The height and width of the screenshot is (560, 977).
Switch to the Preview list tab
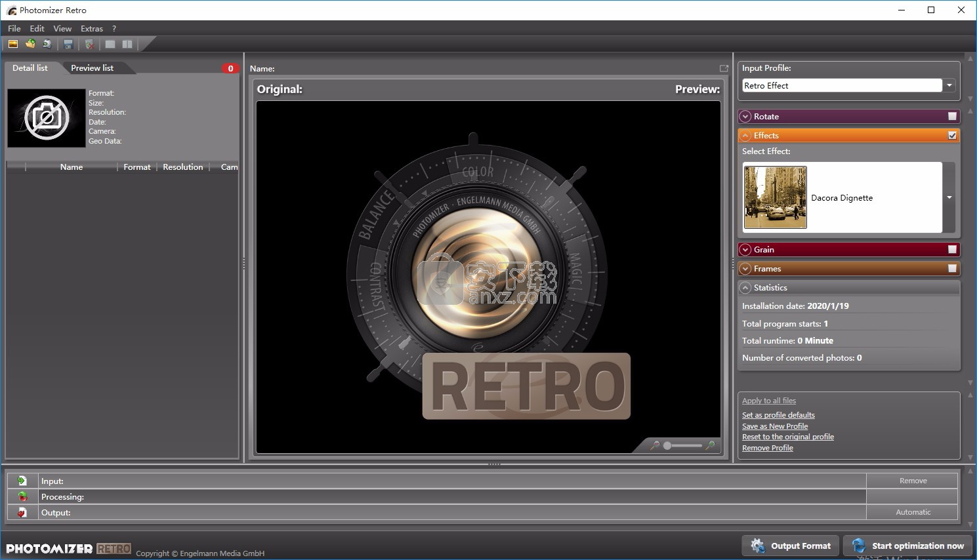pos(92,68)
